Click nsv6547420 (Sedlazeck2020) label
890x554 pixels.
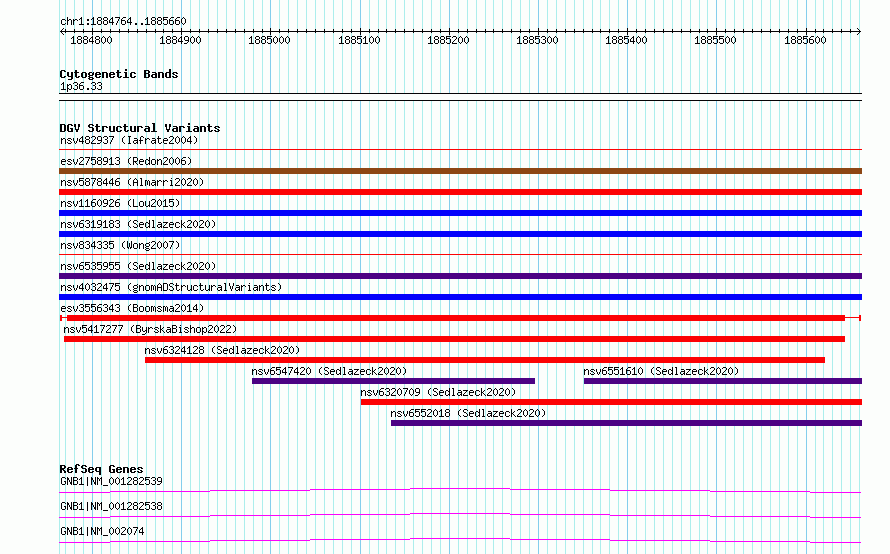coord(329,371)
